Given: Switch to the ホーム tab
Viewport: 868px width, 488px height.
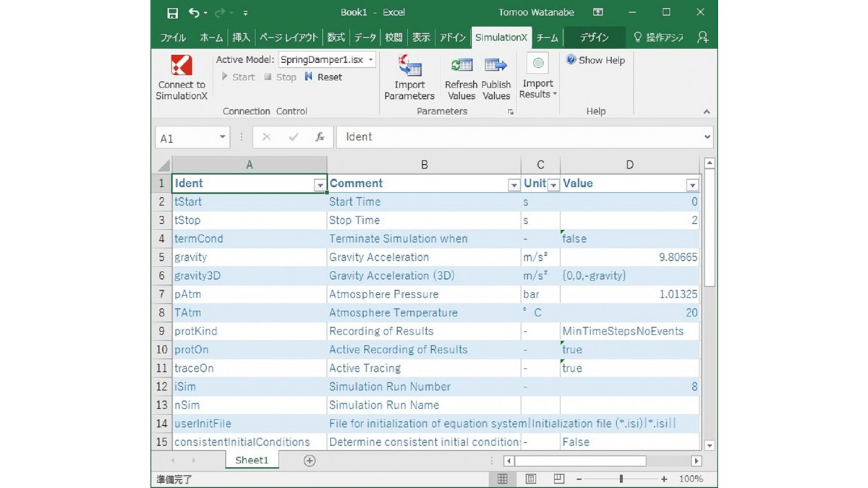Looking at the screenshot, I should click(211, 38).
